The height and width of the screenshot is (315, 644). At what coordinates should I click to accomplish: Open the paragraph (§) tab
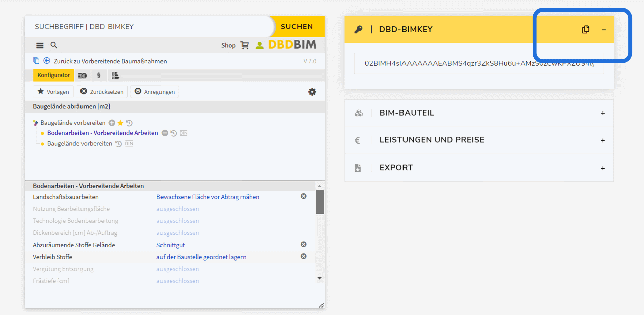point(99,75)
